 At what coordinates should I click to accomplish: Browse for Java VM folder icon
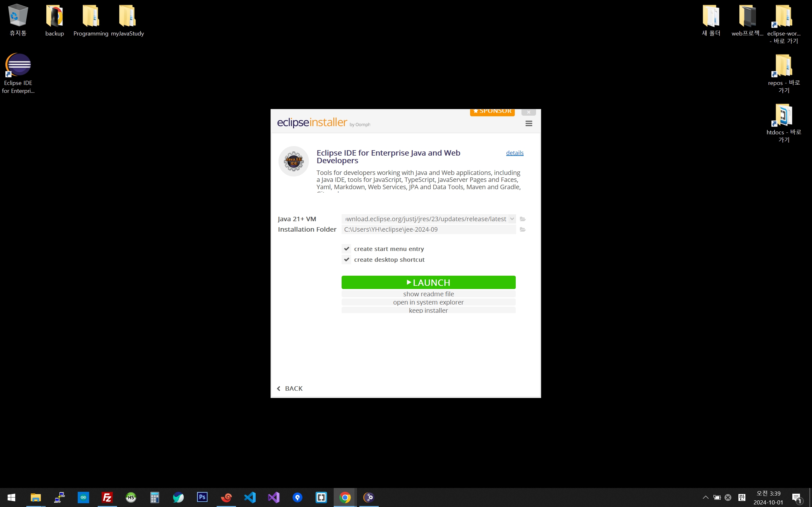click(522, 219)
